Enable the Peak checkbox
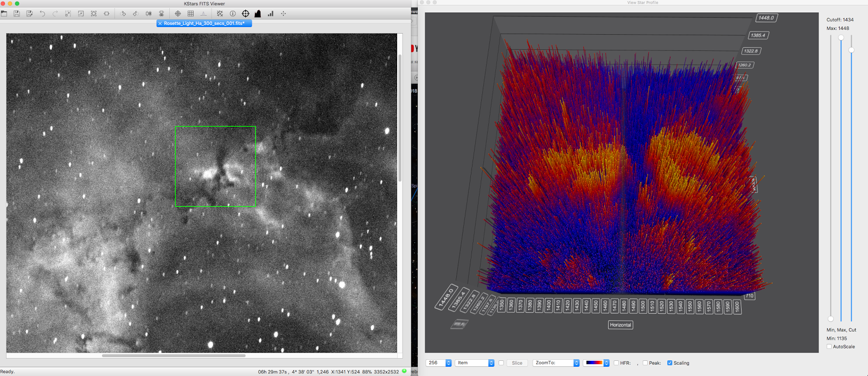The width and height of the screenshot is (868, 376). click(x=645, y=363)
